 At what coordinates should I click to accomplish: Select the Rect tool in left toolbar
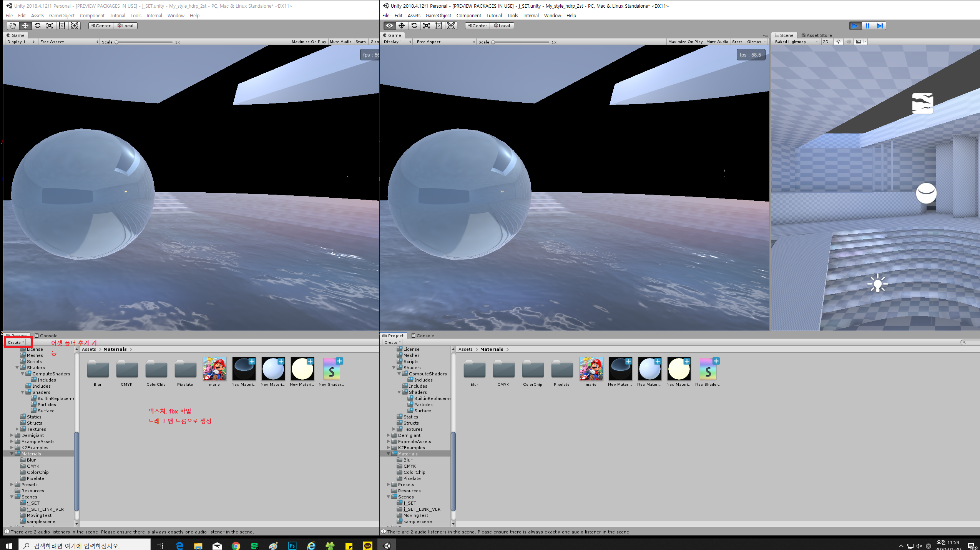62,26
